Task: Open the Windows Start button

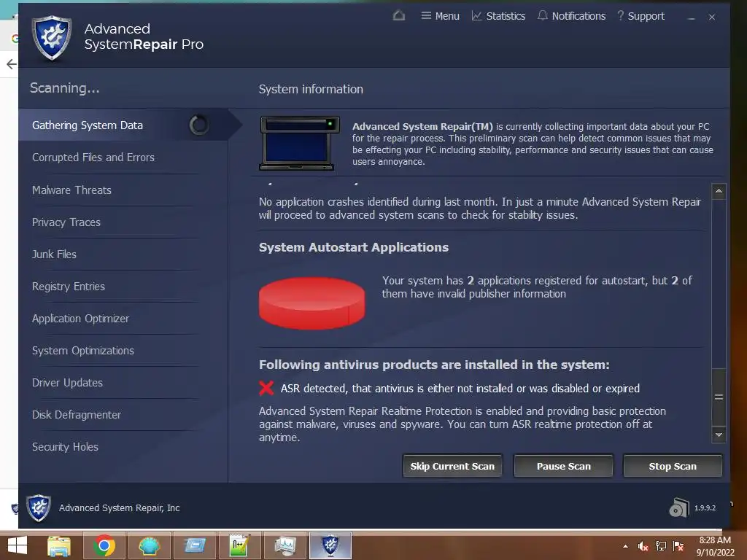Action: tap(18, 545)
